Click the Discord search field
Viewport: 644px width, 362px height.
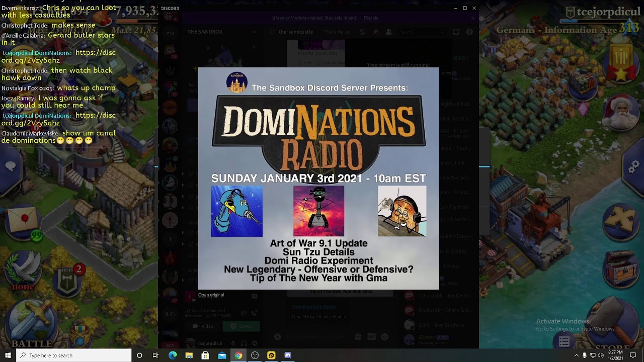tap(422, 32)
